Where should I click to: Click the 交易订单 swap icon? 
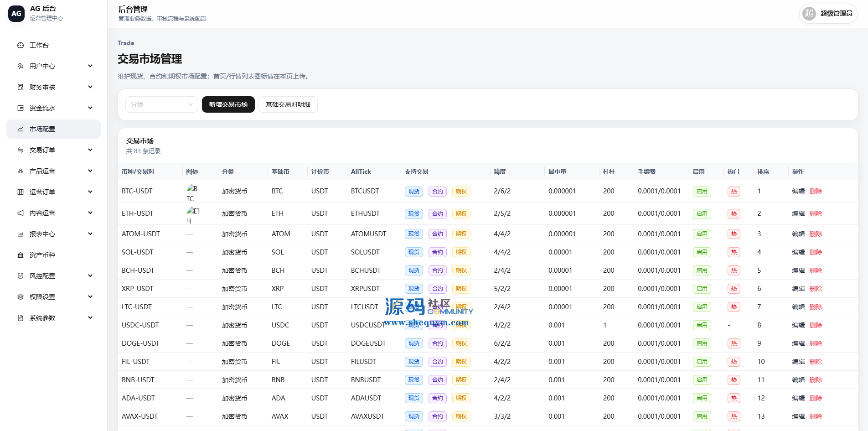(21, 150)
